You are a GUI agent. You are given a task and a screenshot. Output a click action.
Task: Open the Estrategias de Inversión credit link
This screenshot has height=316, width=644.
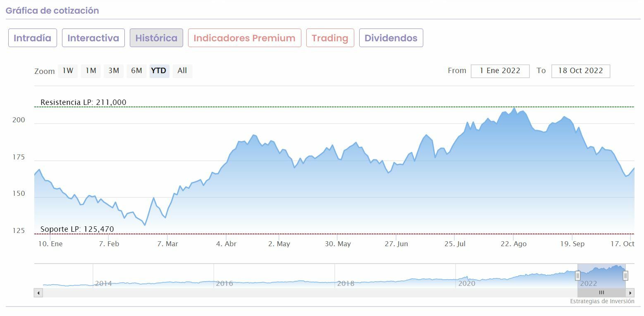click(602, 301)
